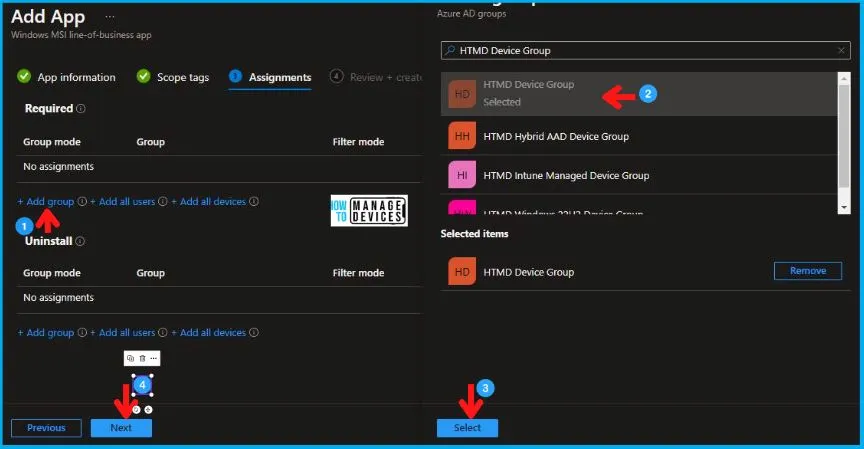Click the Required Group mode column header
This screenshot has width=864, height=449.
[52, 142]
